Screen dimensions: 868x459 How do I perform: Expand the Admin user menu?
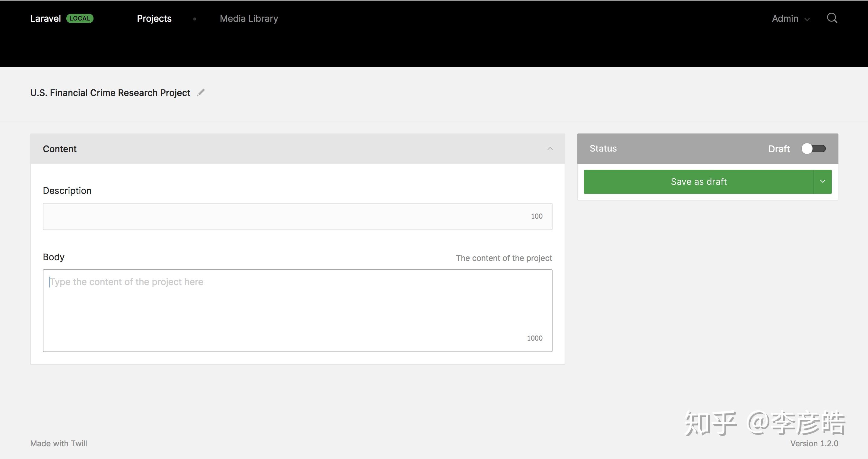[x=790, y=18]
